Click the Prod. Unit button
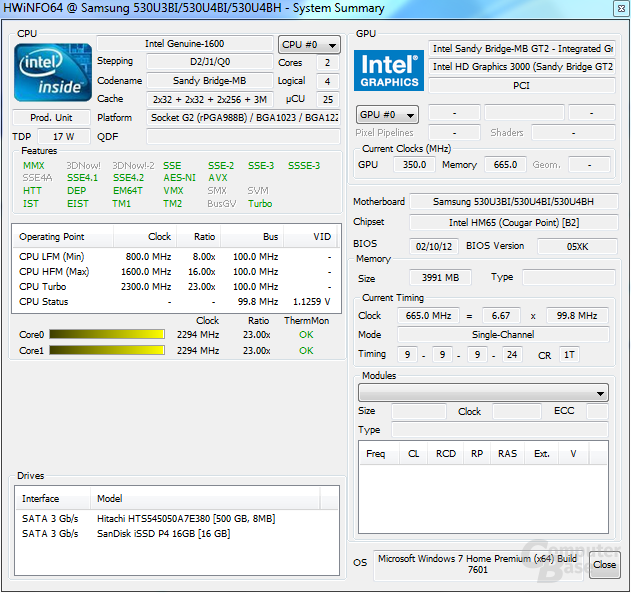 tap(51, 117)
